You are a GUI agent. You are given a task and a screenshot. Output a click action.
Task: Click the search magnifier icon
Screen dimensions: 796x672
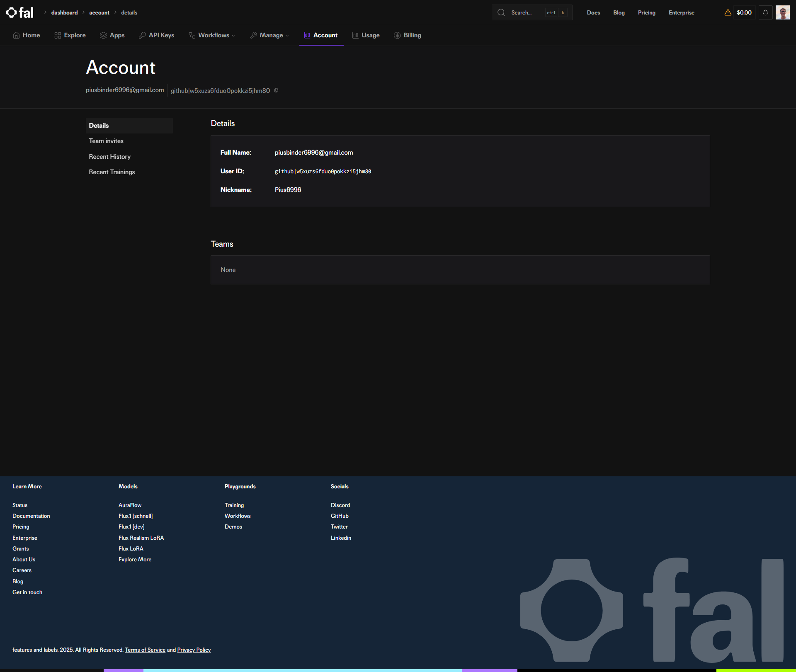tap(501, 12)
